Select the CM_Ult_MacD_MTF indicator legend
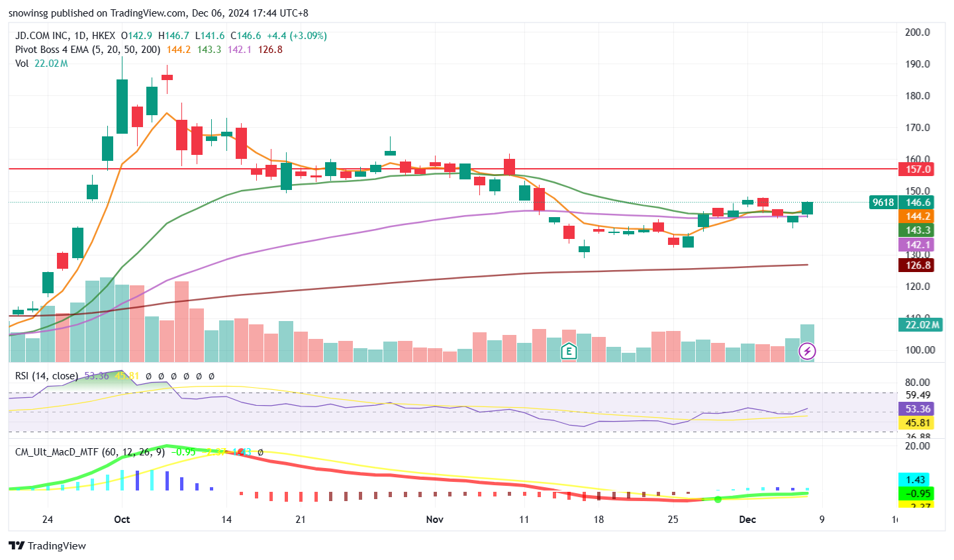Viewport: 954px width, 560px height. tap(90, 452)
